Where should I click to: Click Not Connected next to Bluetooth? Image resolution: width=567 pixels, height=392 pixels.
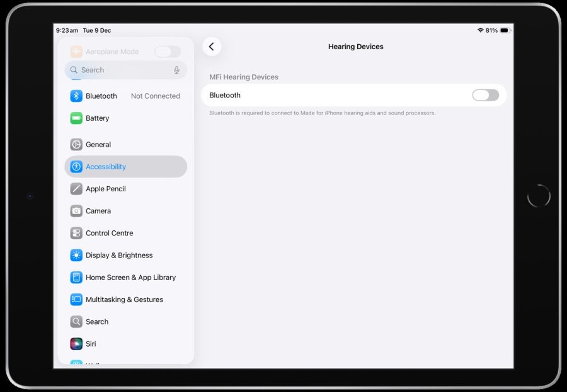pyautogui.click(x=155, y=96)
